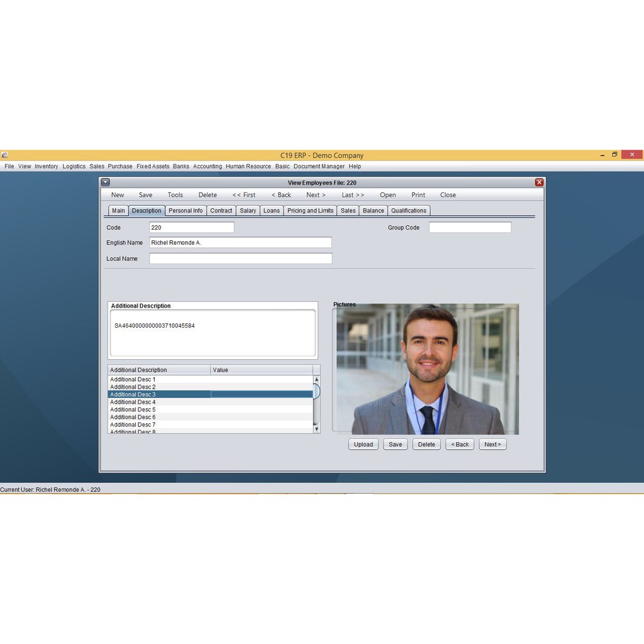
Task: Restore down the C19 ERP window
Action: 615,155
